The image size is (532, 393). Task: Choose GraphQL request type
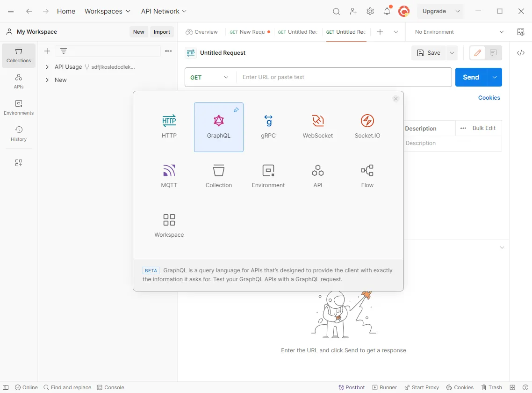tap(218, 127)
